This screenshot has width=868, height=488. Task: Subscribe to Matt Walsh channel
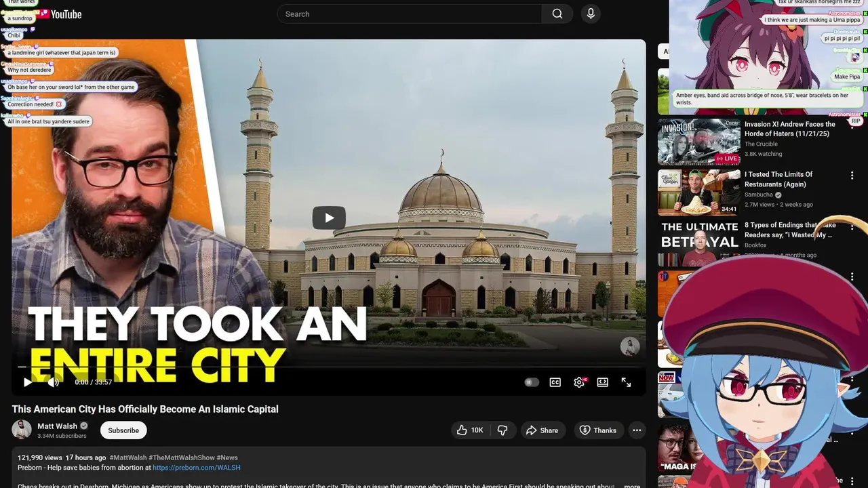[123, 430]
